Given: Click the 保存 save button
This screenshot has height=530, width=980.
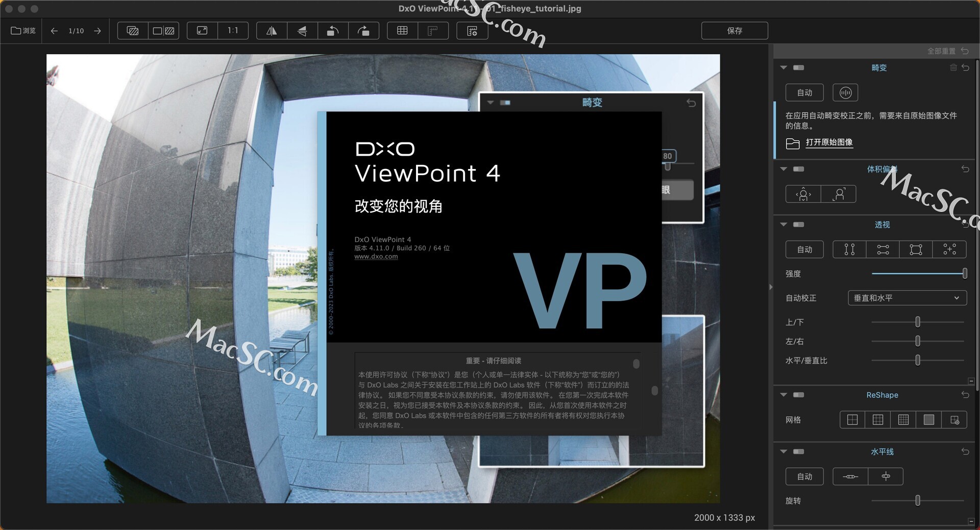Looking at the screenshot, I should pyautogui.click(x=734, y=31).
